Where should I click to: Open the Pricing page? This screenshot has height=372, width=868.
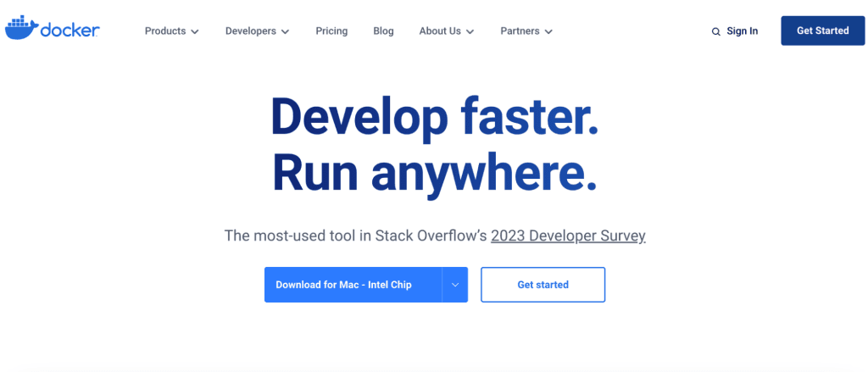point(331,31)
